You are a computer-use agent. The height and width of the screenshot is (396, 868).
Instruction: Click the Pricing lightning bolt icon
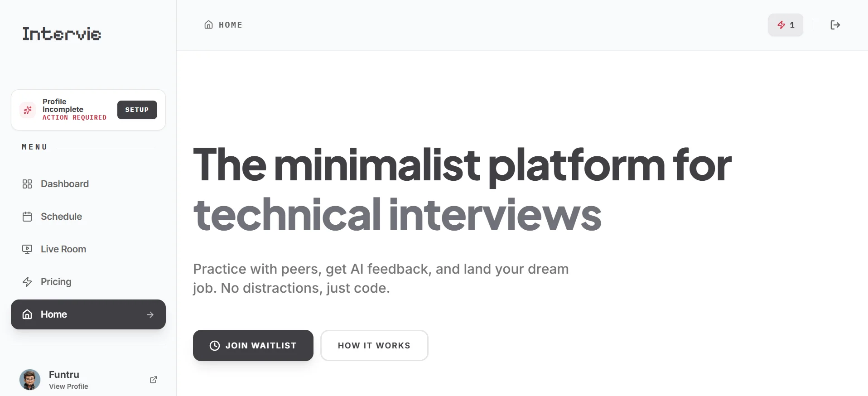[x=27, y=281]
